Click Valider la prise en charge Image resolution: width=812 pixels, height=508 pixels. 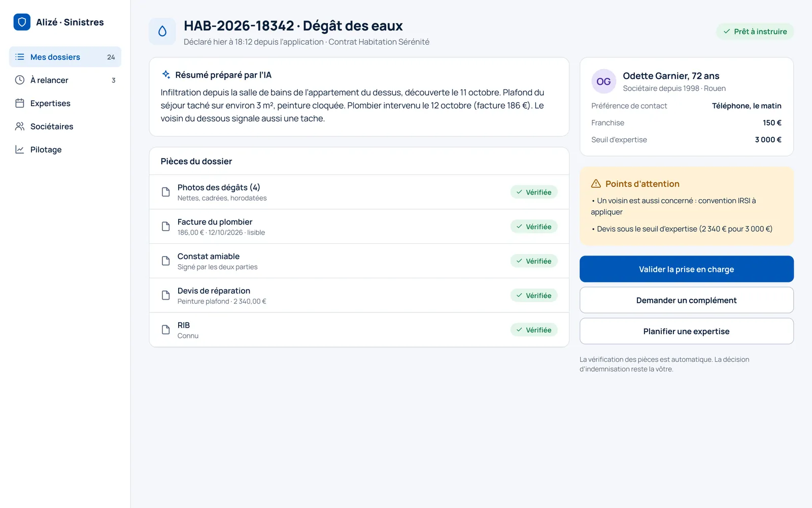coord(687,269)
